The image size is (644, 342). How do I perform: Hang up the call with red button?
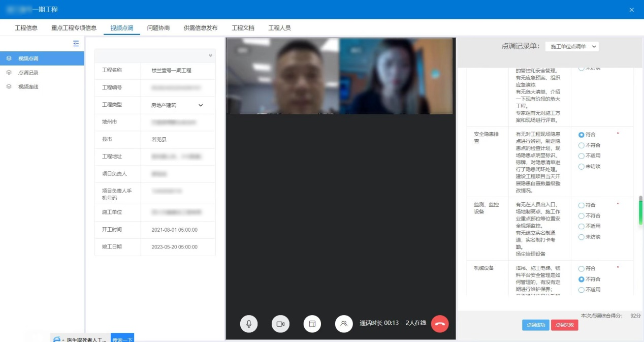click(x=440, y=324)
